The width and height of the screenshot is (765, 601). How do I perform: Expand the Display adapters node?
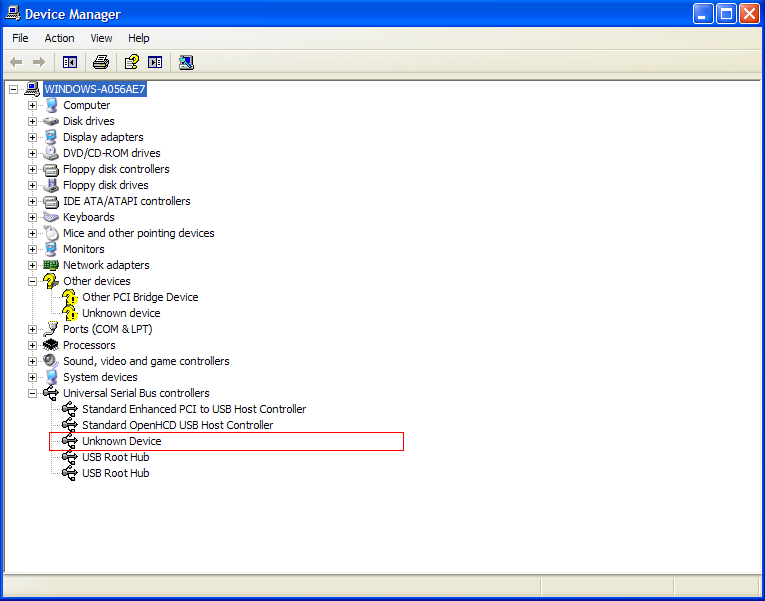click(32, 138)
